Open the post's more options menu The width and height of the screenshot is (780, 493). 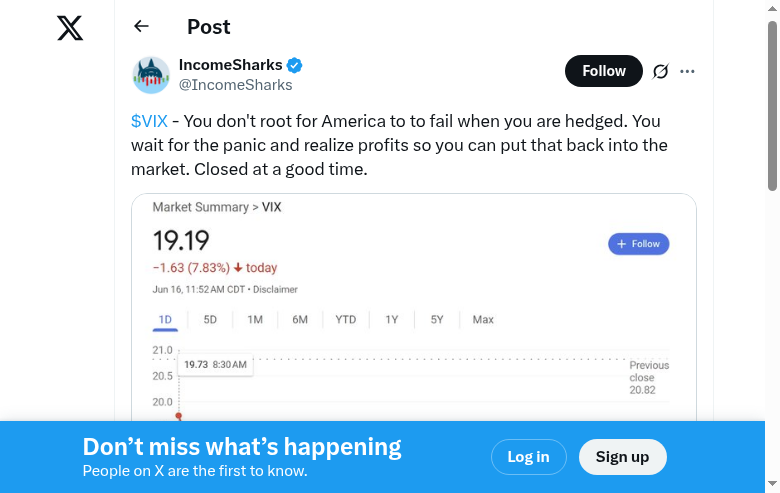pos(687,71)
